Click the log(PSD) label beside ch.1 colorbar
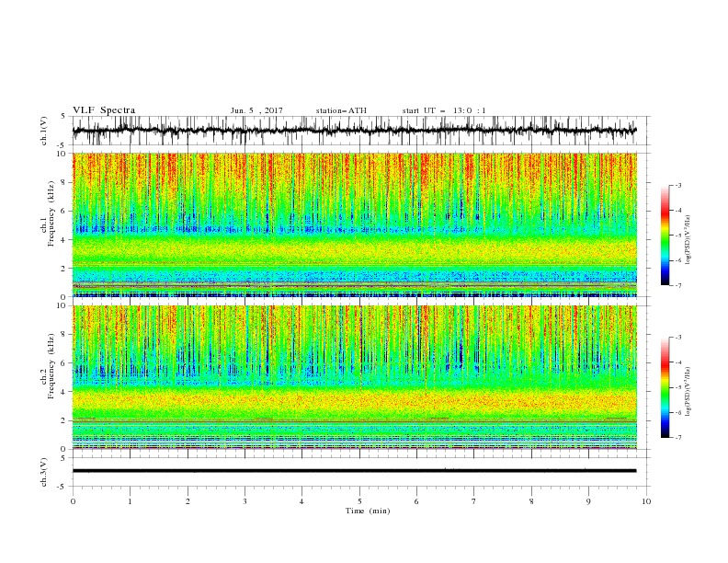This screenshot has width=728, height=563. pos(688,240)
